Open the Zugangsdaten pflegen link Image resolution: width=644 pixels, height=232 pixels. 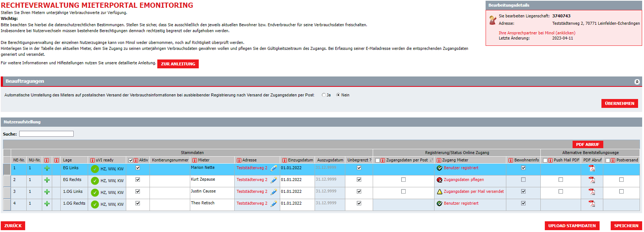tap(464, 180)
